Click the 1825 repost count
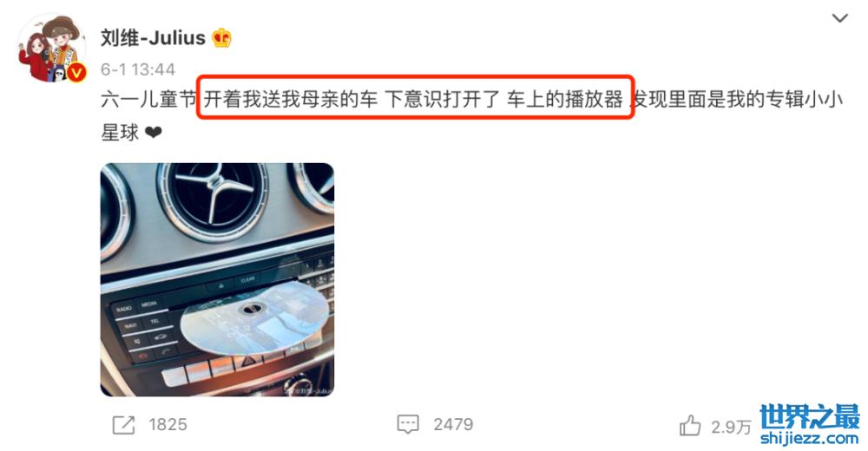 168,425
